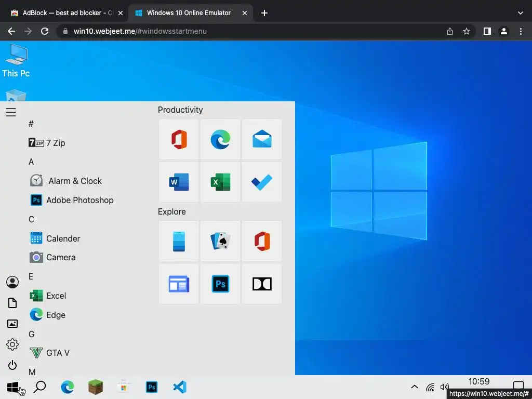Launch Photoshop from the taskbar
This screenshot has width=532, height=399.
152,387
